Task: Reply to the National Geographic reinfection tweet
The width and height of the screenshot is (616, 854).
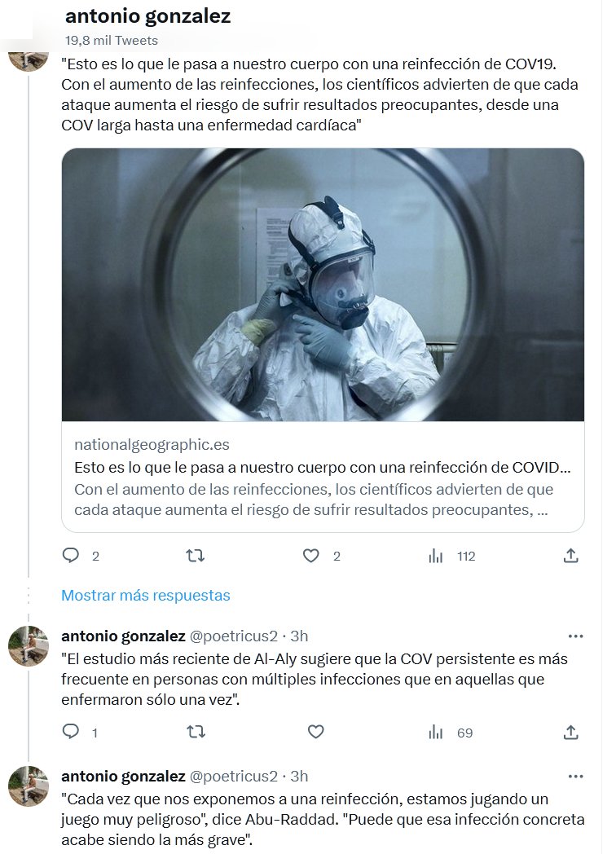Action: [71, 556]
